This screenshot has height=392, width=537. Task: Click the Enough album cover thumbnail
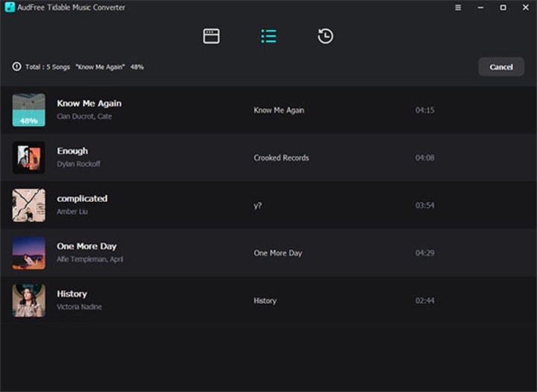[29, 158]
